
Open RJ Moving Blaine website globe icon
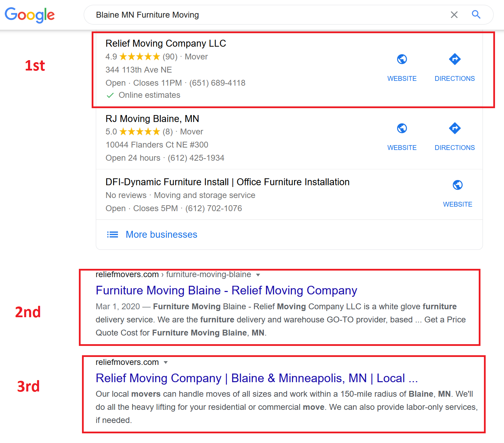(402, 129)
